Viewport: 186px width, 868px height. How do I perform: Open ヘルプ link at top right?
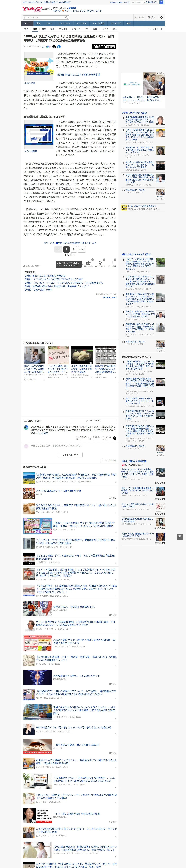127,2
